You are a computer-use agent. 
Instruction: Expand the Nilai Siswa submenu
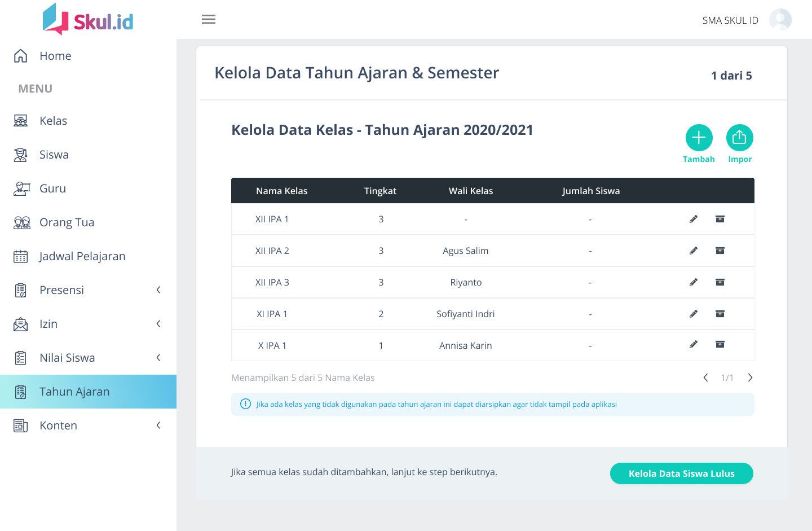pos(158,358)
